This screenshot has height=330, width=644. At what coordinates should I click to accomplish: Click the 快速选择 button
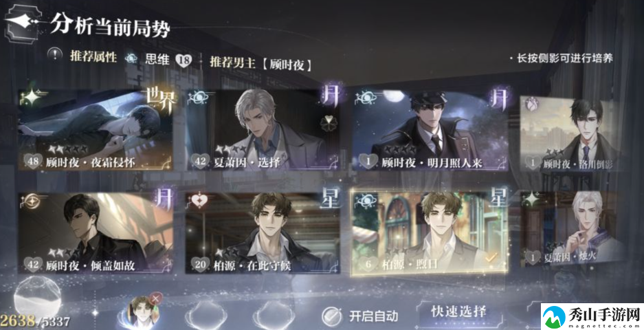point(458,311)
